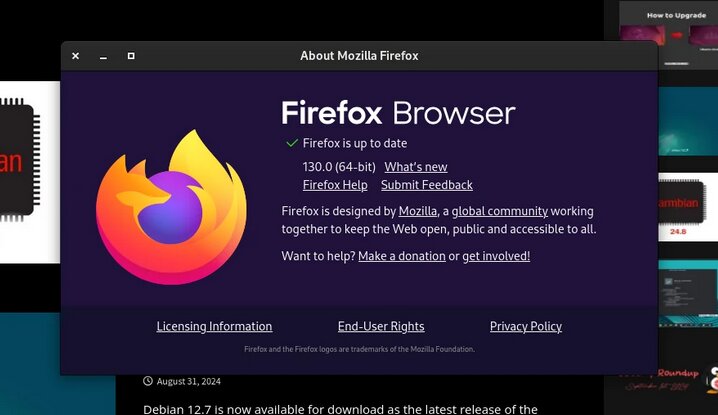718x415 pixels.
Task: Click the get involved! link
Action: 496,256
